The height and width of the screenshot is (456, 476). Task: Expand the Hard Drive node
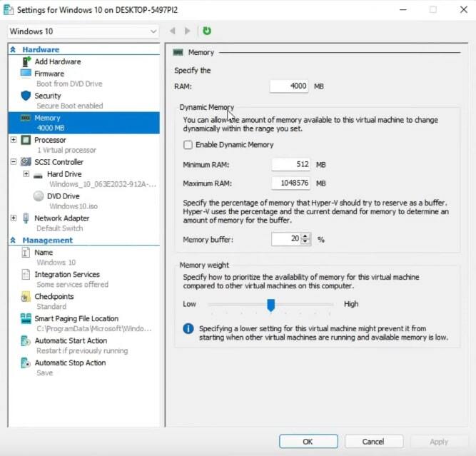(26, 174)
